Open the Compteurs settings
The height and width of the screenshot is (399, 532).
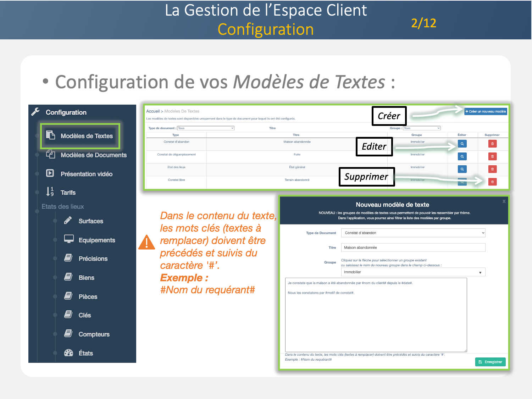pos(94,334)
